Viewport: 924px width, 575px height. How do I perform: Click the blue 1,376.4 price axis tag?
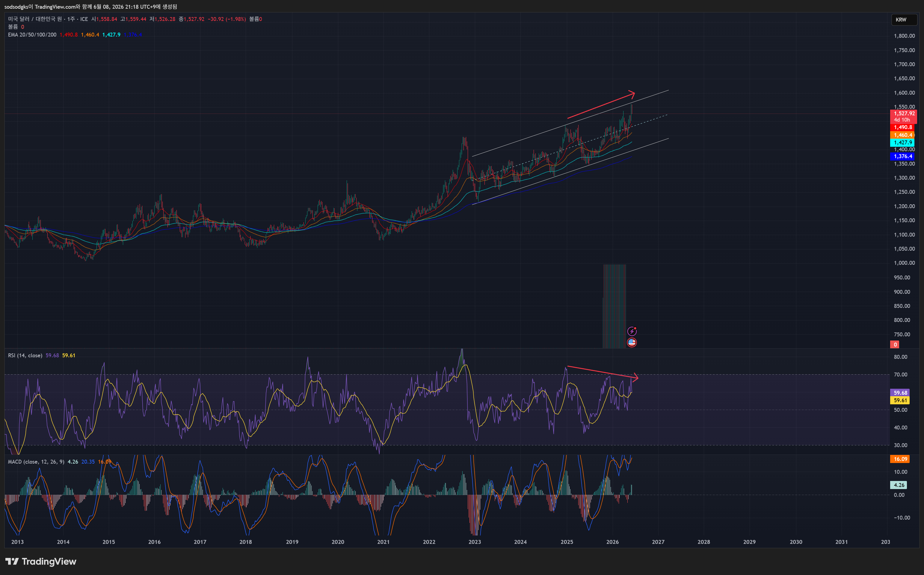click(x=902, y=156)
